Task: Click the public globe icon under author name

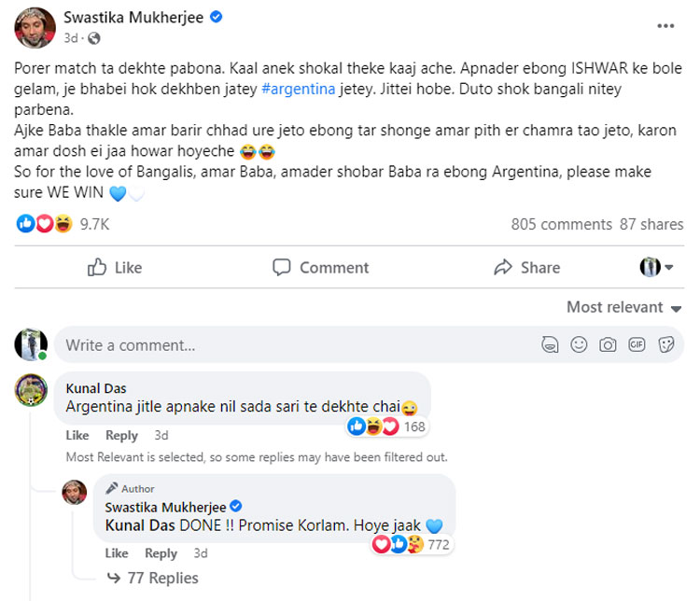Action: click(94, 37)
